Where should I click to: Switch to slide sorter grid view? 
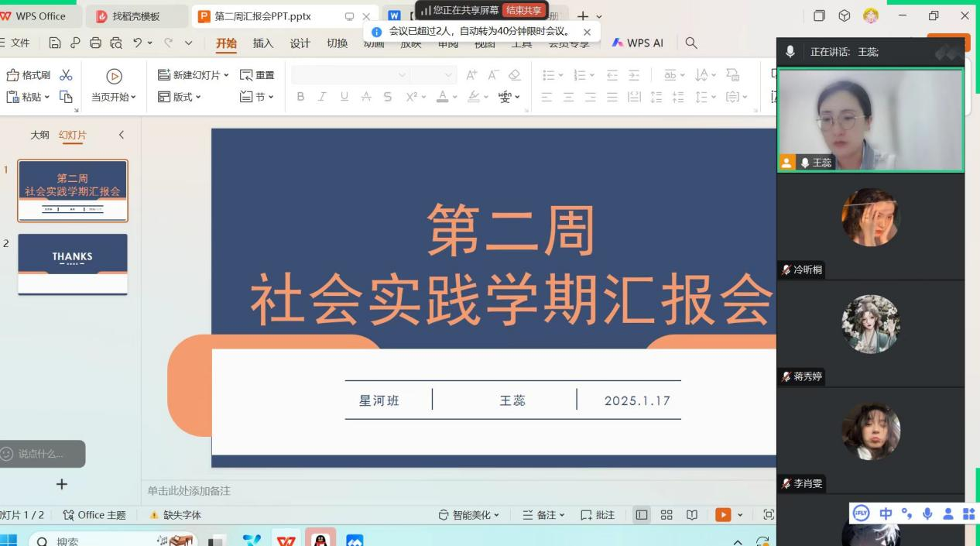point(666,515)
